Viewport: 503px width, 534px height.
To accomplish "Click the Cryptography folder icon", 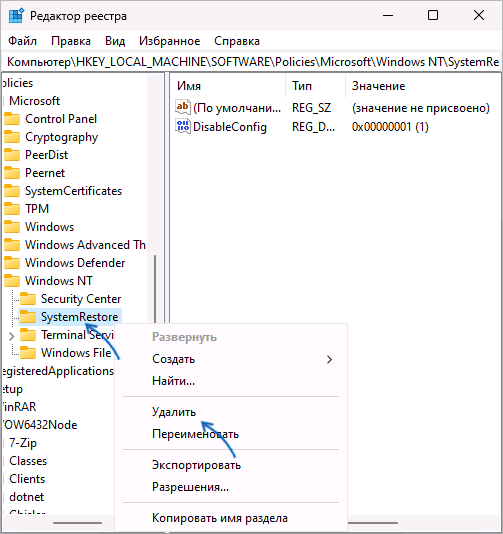I will pos(12,137).
